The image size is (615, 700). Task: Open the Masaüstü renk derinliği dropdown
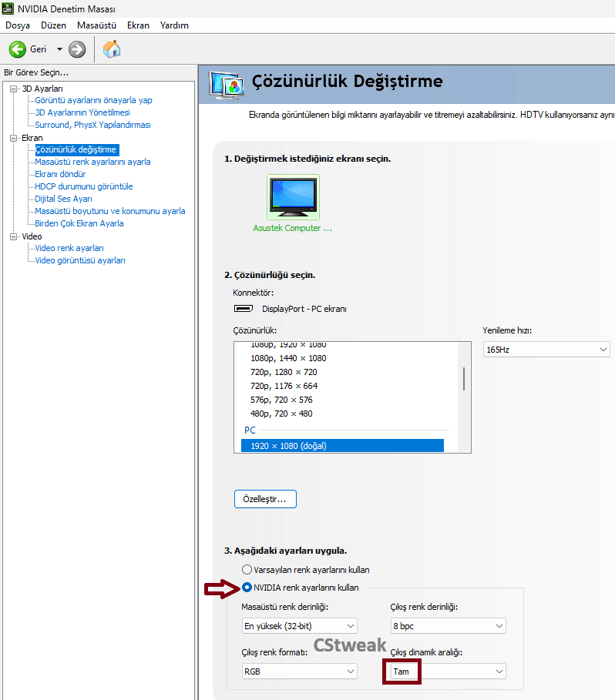coord(300,626)
